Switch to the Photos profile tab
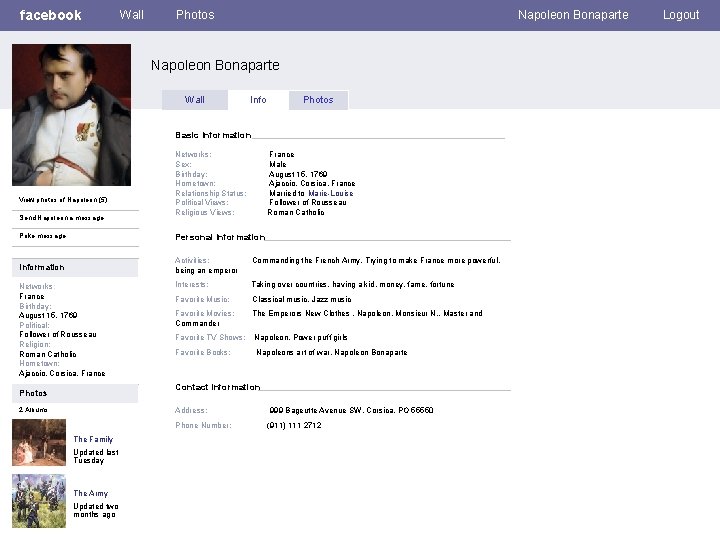The width and height of the screenshot is (720, 540). pos(318,100)
